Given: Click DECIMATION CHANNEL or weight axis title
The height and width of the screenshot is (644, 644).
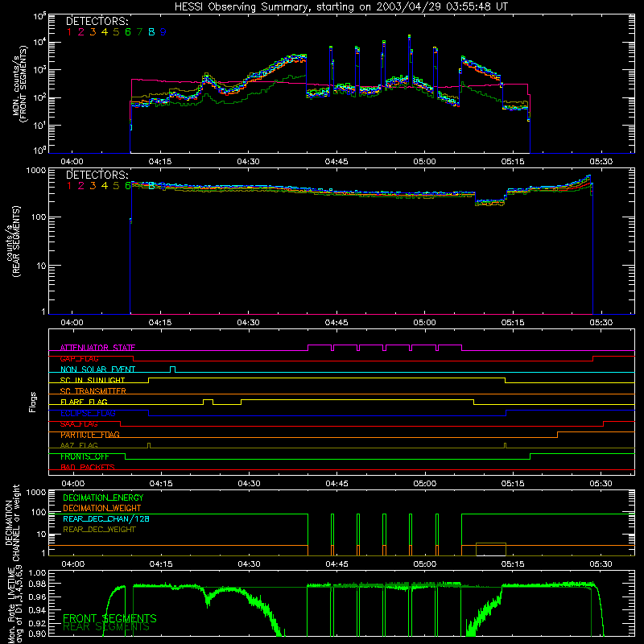Looking at the screenshot, I should pos(12,522).
